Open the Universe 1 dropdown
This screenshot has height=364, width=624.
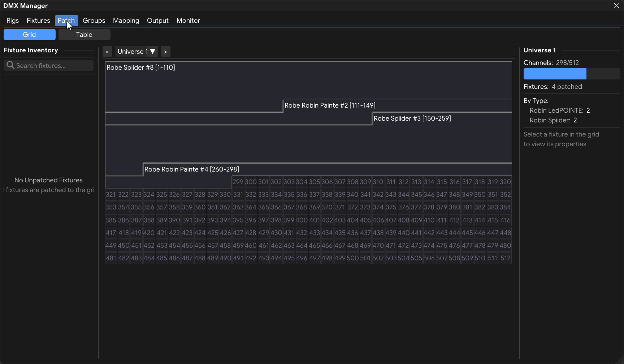coord(136,52)
